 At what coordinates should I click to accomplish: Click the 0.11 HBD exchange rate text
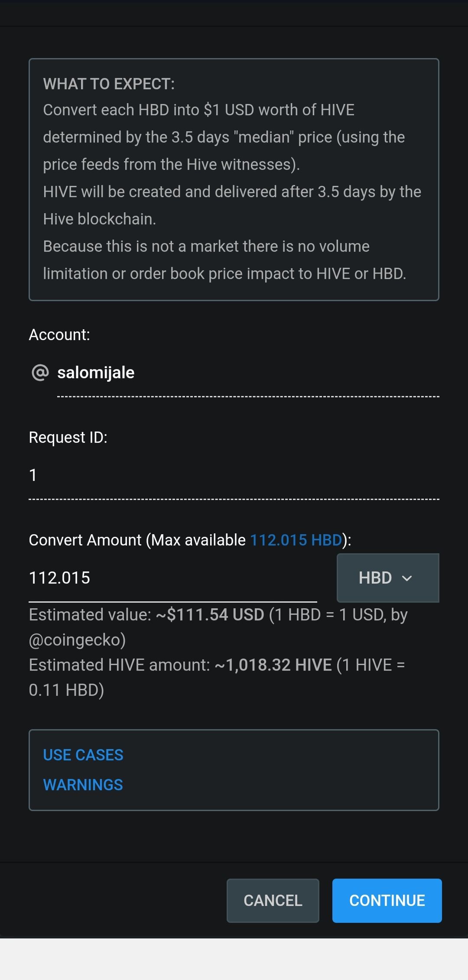tap(66, 690)
